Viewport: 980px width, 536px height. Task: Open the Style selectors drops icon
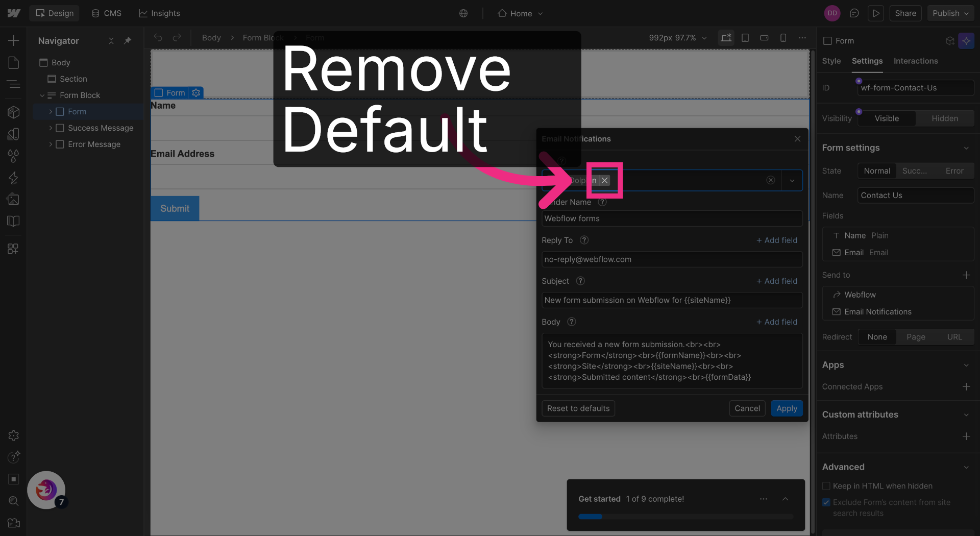coord(14,156)
